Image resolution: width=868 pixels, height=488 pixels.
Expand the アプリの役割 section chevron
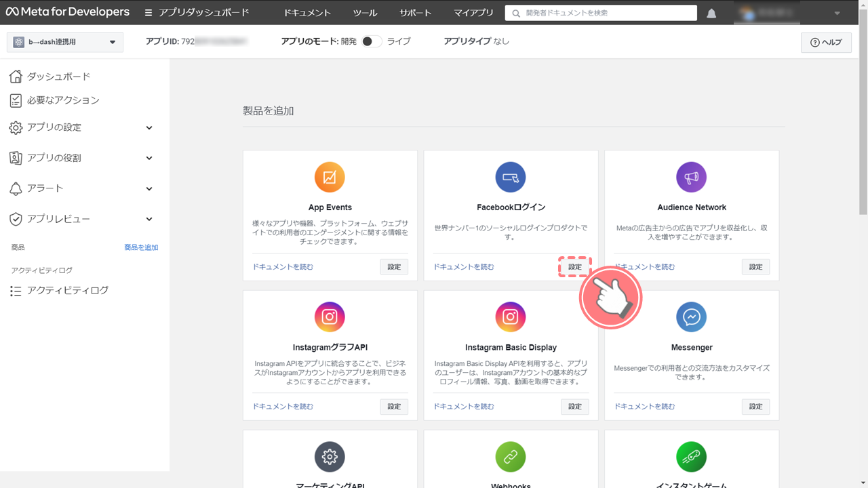pyautogui.click(x=149, y=158)
